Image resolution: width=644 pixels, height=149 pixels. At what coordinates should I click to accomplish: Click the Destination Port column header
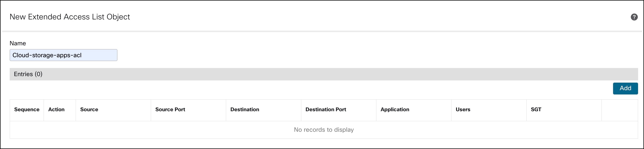(x=326, y=110)
